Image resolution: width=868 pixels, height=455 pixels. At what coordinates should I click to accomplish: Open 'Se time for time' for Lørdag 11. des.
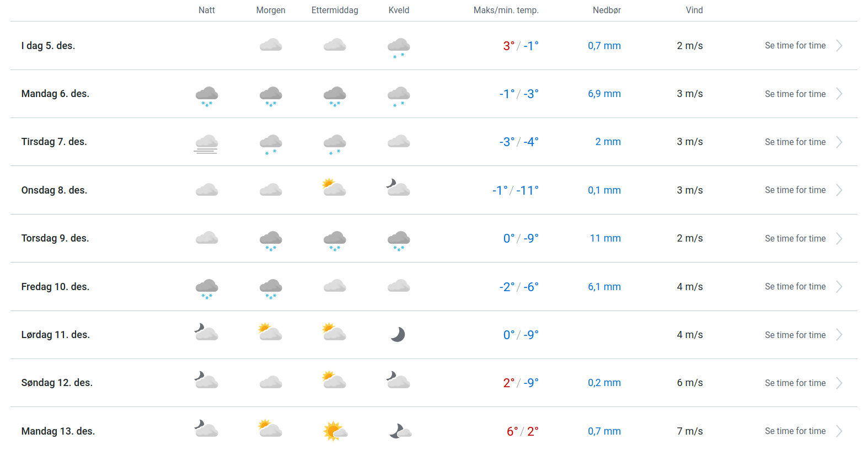pos(795,335)
